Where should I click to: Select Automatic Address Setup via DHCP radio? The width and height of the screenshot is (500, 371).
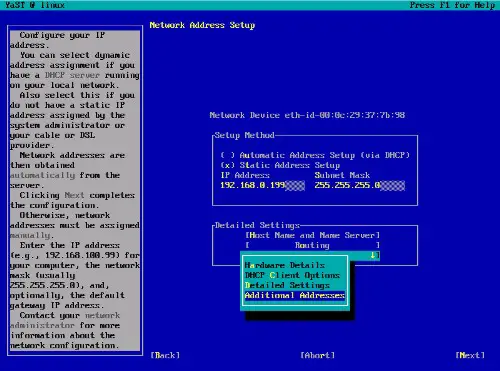coord(315,155)
